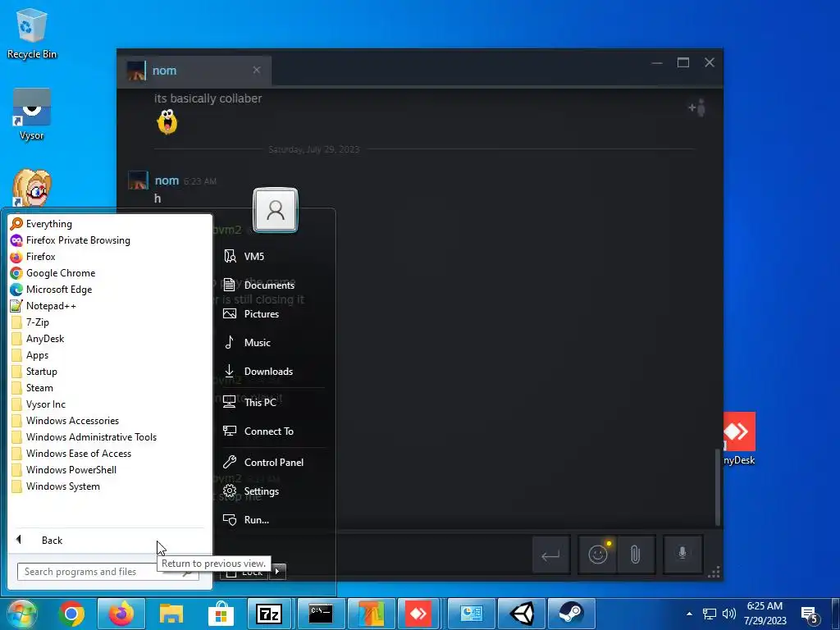840x630 pixels.
Task: Open Control Panel from the start menu
Action: click(x=274, y=463)
